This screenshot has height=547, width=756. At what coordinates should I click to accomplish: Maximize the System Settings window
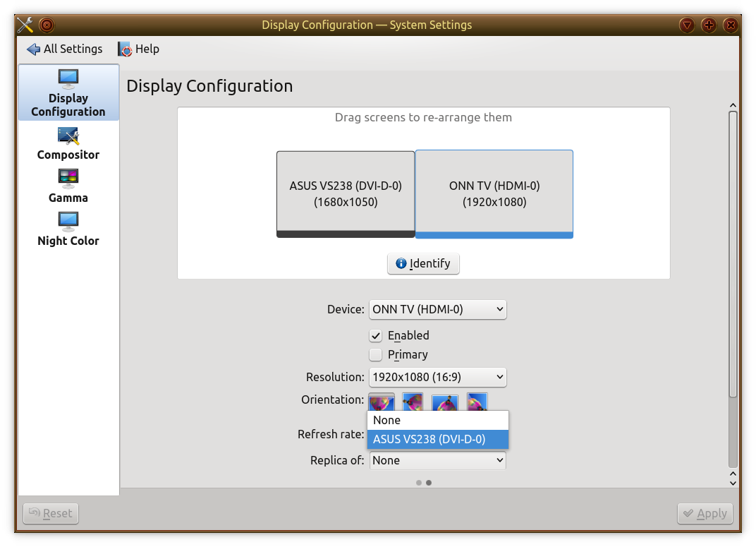(x=709, y=25)
